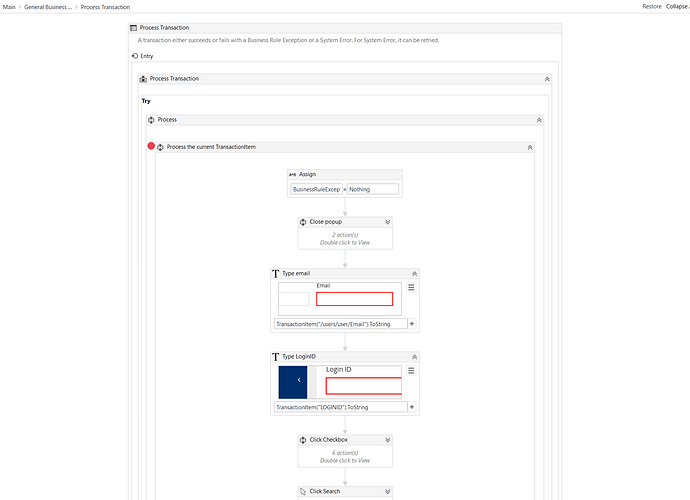Edit the BusinessRuleException variable field in Assign
690x500 pixels.
point(316,189)
